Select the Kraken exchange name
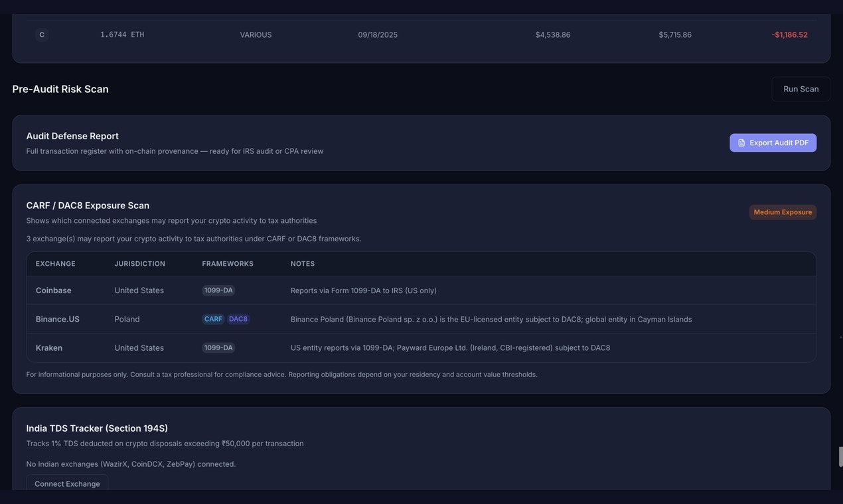This screenshot has height=504, width=843. pos(49,347)
